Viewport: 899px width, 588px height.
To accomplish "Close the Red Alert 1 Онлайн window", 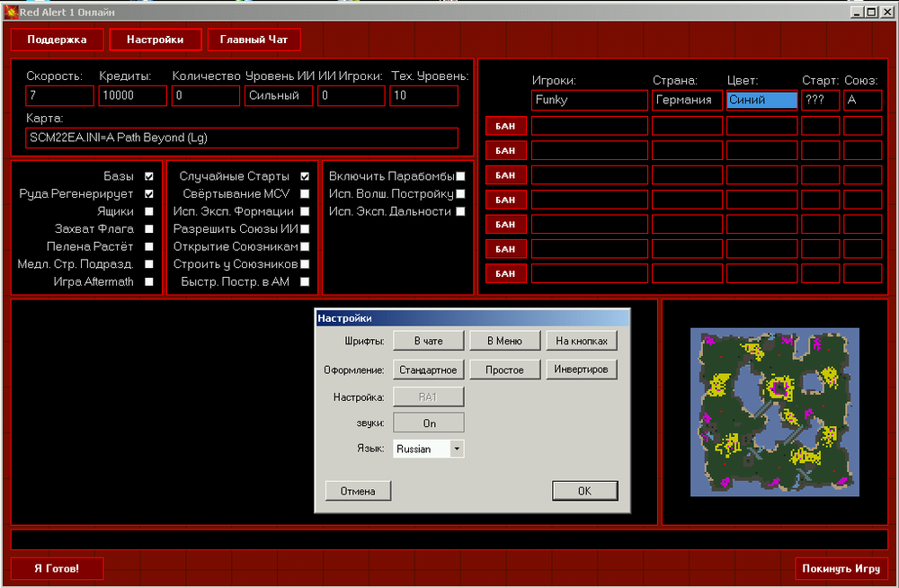I will coord(889,12).
